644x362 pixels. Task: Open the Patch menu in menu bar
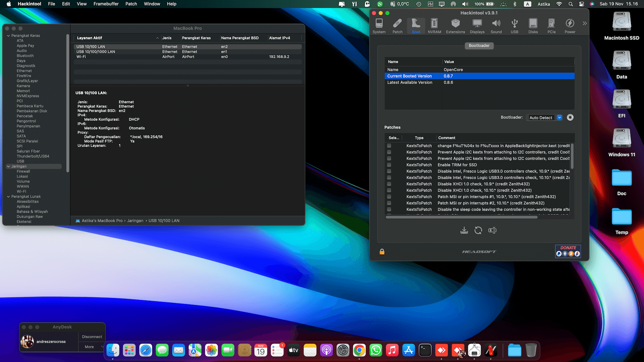point(131,4)
